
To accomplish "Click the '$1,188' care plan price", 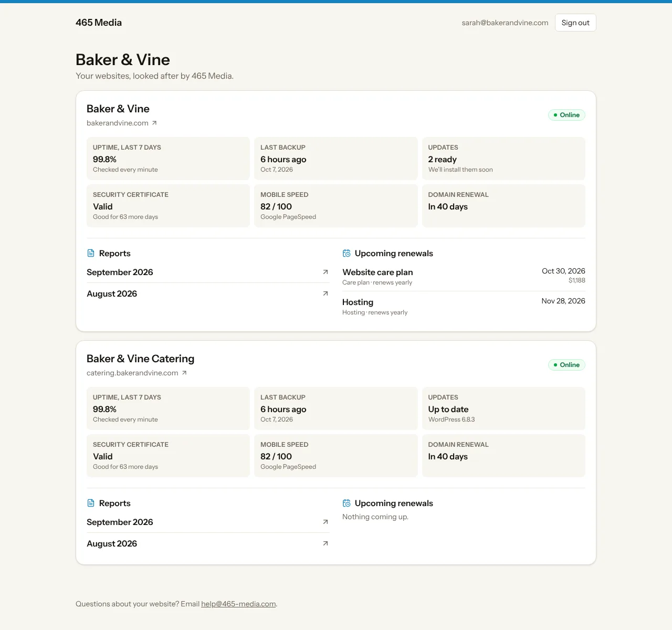I will 577,280.
